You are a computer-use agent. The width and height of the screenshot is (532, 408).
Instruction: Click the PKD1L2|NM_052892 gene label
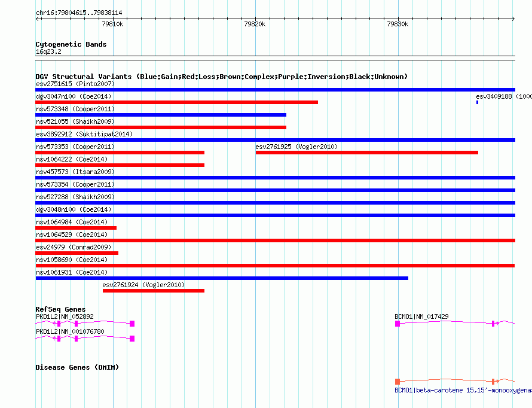point(65,316)
